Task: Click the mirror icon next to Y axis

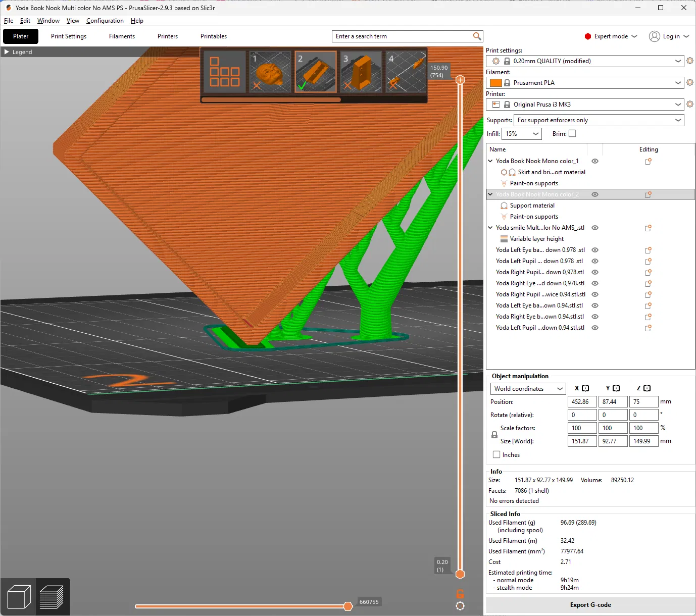Action: (616, 388)
